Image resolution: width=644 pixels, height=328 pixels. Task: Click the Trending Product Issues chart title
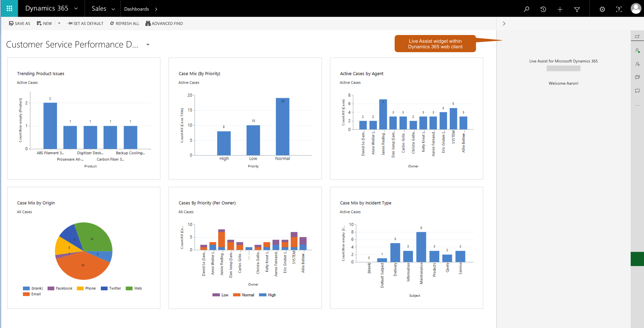pos(40,74)
